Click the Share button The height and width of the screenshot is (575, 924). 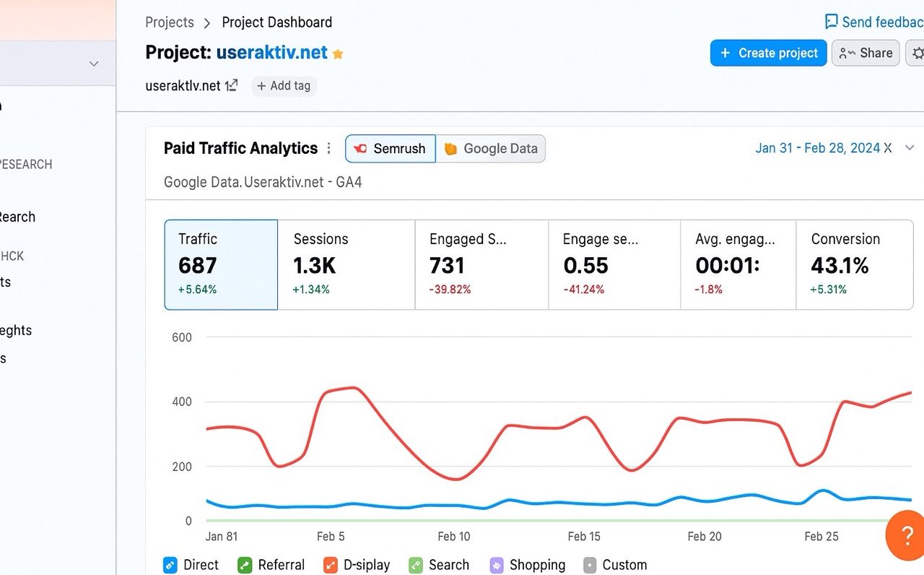866,53
